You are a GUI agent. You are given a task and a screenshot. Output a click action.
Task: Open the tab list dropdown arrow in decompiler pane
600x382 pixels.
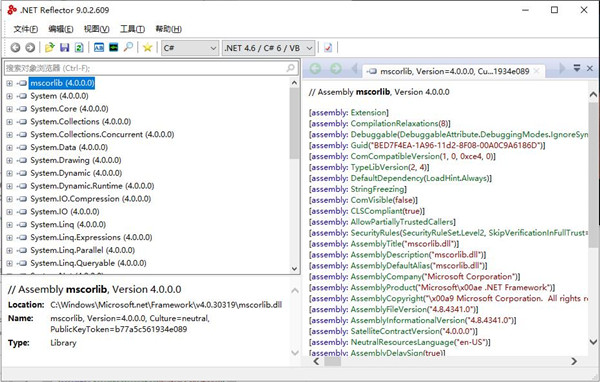tap(577, 68)
